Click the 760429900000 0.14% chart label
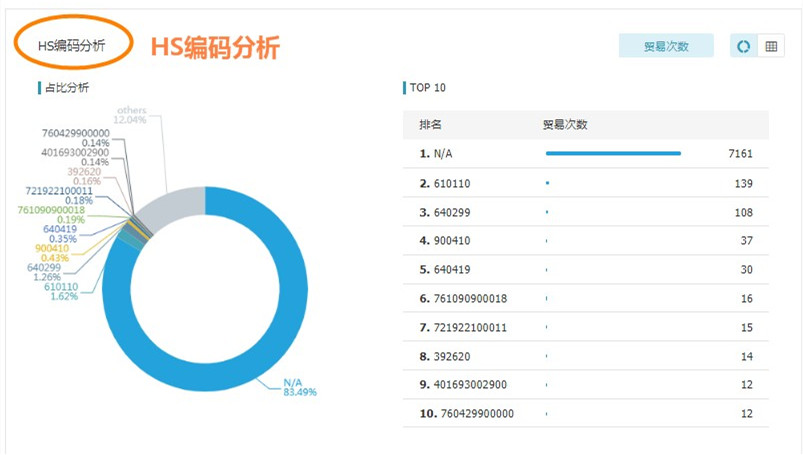The height and width of the screenshot is (455, 803). (x=76, y=138)
